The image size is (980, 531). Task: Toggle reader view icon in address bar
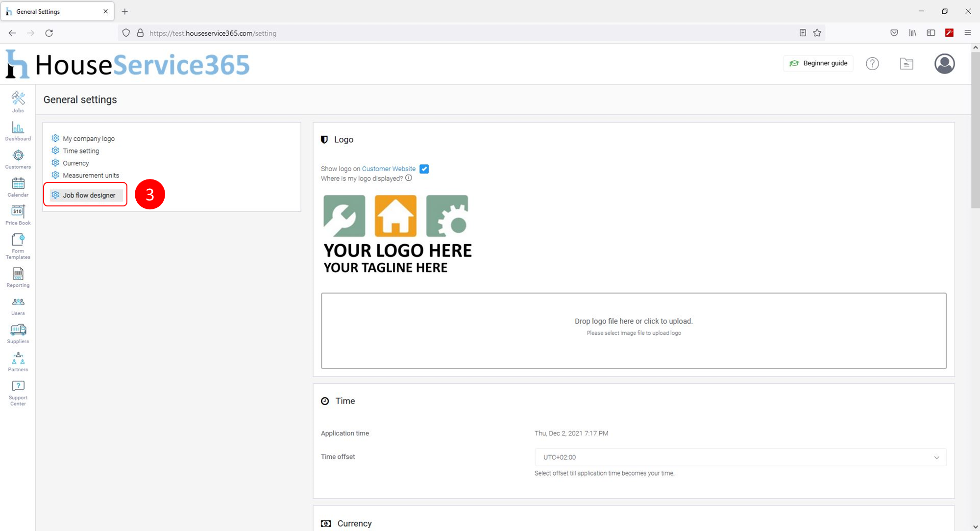tap(803, 33)
